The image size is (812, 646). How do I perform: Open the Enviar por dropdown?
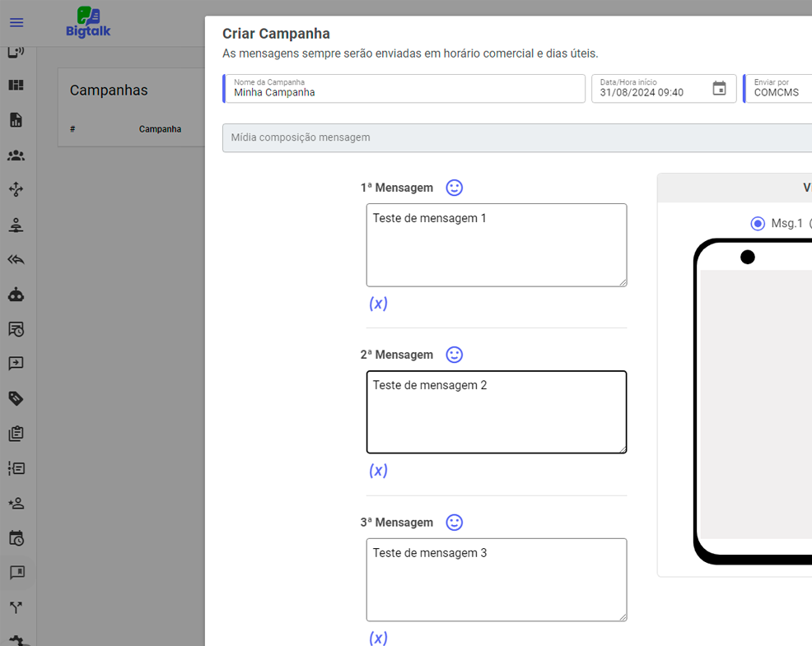(778, 89)
